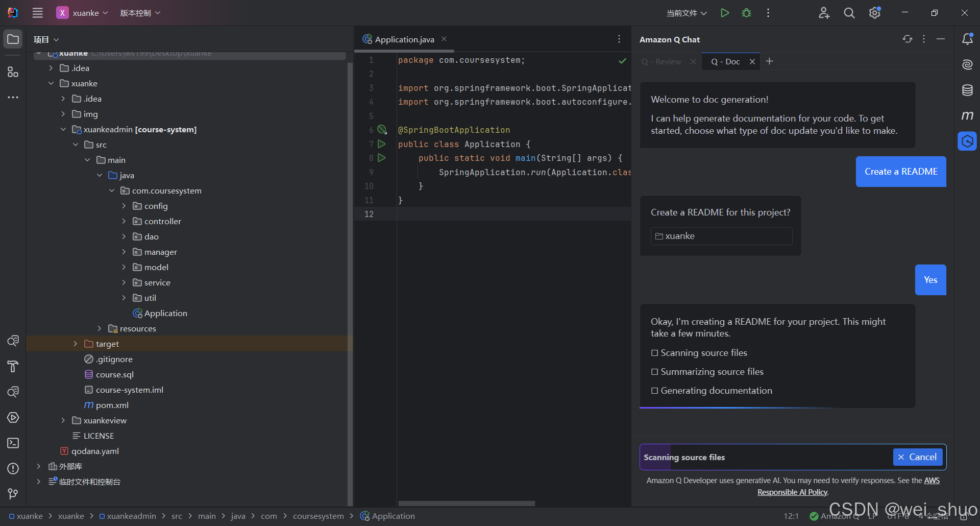Open Search Everywhere magnifier
Screen dimensions: 980x526
pyautogui.click(x=849, y=13)
